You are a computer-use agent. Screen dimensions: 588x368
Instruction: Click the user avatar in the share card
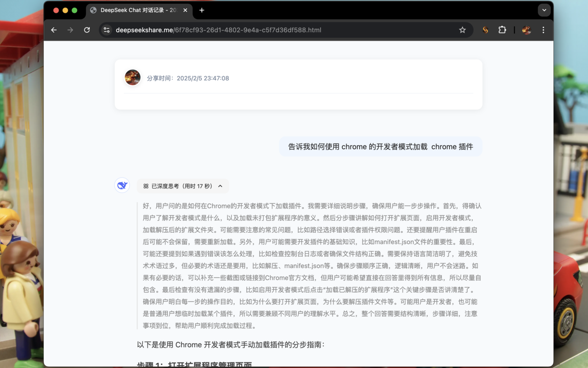[132, 78]
